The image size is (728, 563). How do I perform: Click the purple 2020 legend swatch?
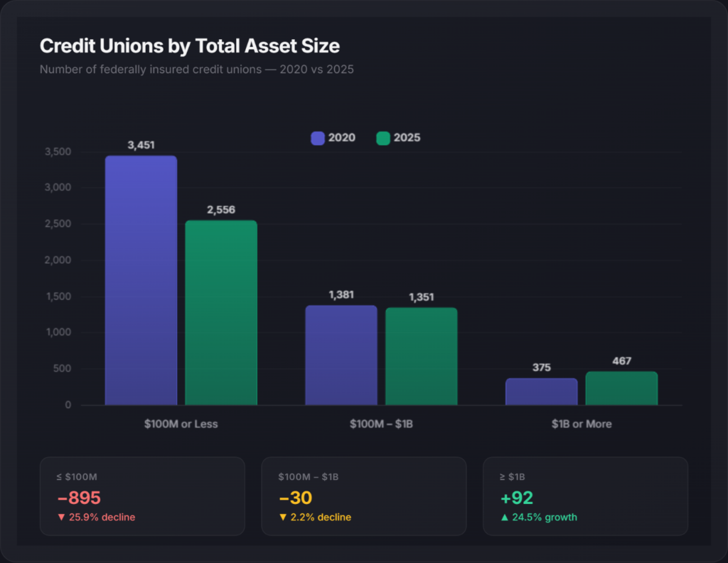point(318,138)
